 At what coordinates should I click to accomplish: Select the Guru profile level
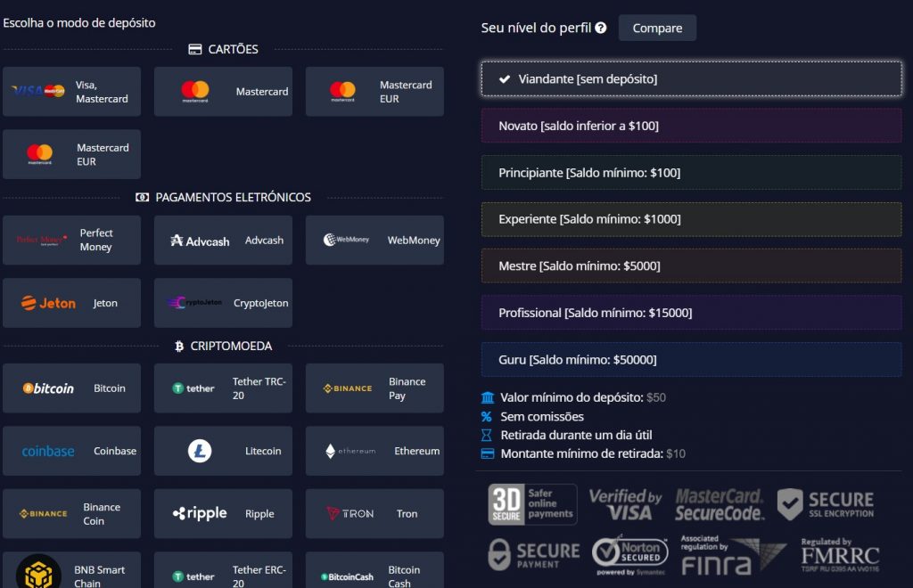(x=691, y=359)
